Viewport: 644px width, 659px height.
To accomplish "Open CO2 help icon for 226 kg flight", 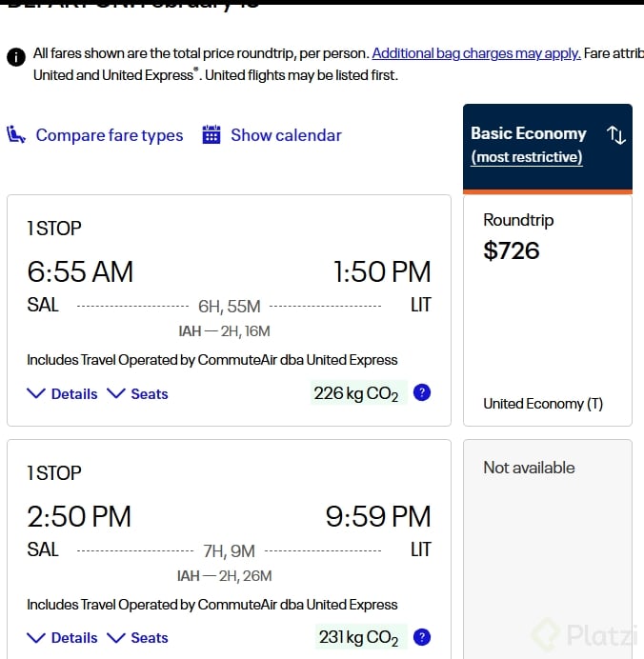I will click(422, 392).
